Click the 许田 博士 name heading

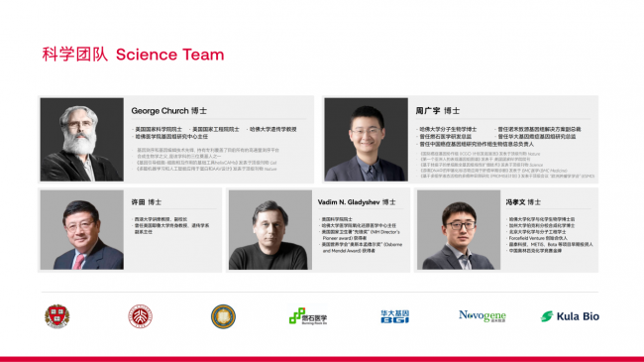pos(147,202)
